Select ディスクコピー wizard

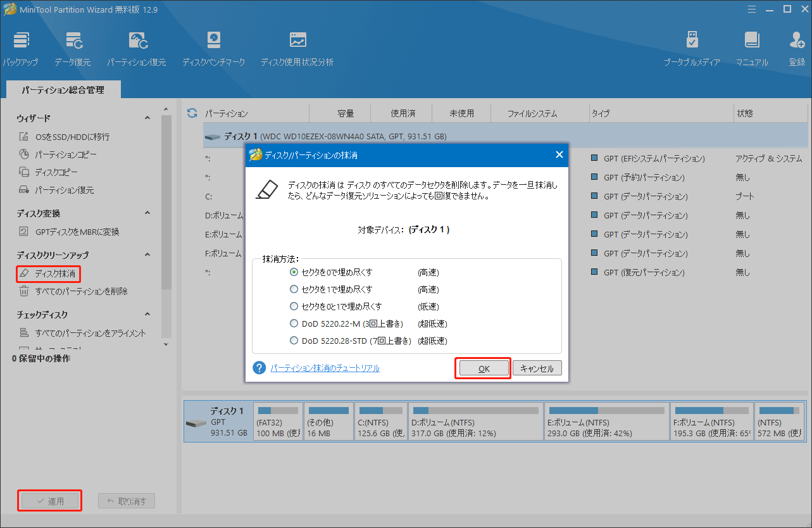pyautogui.click(x=49, y=172)
